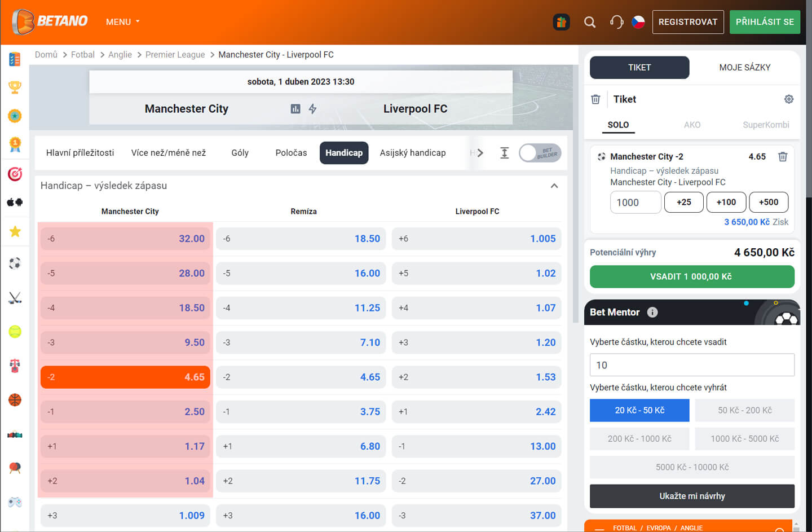The image size is (812, 532).
Task: Toggle the Bet Builder switch
Action: click(x=540, y=153)
